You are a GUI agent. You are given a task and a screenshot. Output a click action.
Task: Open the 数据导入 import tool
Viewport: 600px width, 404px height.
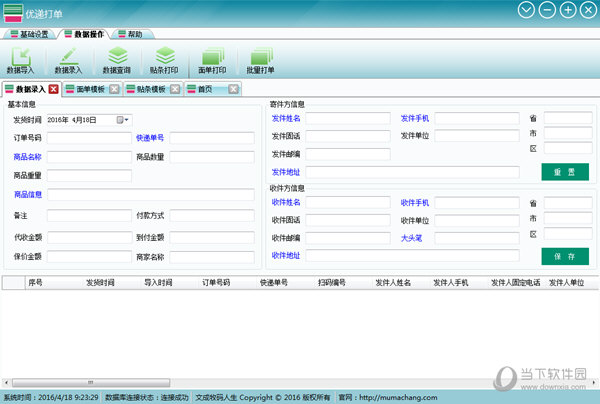click(21, 60)
